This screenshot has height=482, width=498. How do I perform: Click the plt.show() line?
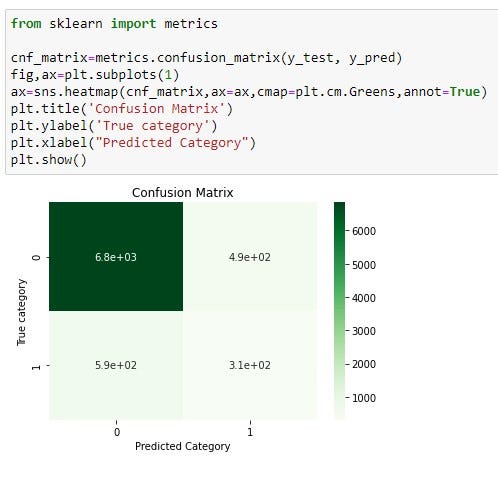pyautogui.click(x=49, y=160)
